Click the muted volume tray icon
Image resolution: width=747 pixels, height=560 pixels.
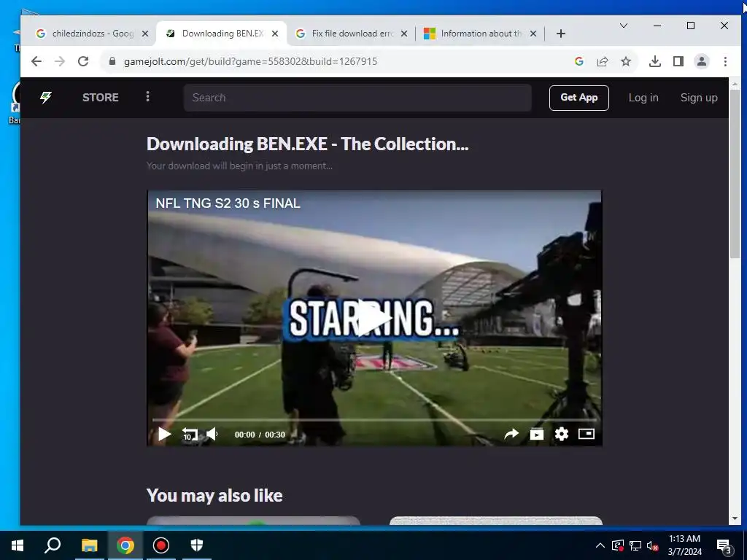tap(652, 545)
